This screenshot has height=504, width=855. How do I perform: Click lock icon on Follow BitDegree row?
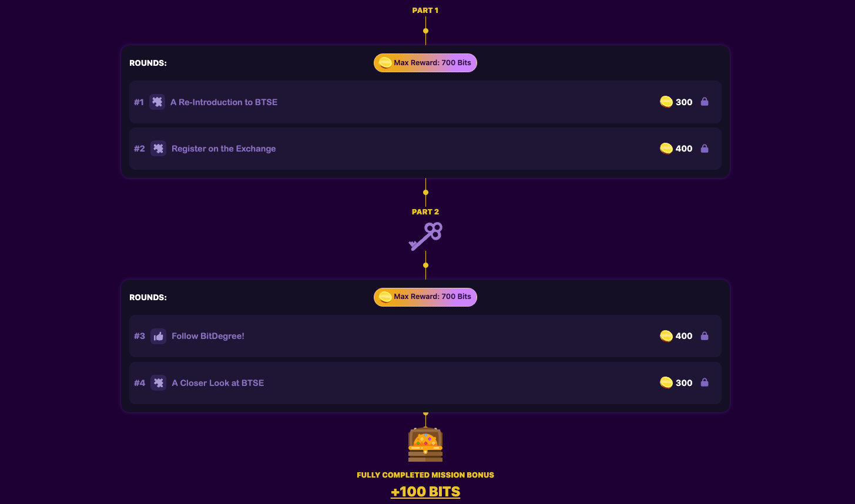(705, 336)
